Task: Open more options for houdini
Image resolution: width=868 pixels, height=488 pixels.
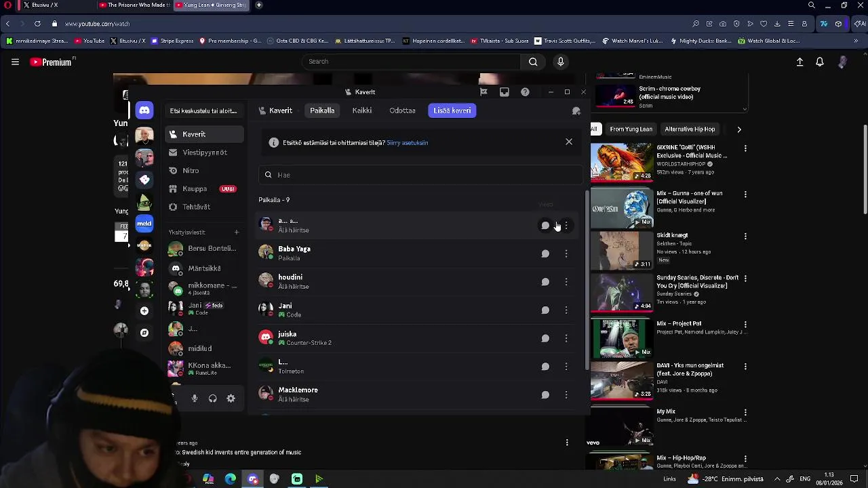Action: pyautogui.click(x=566, y=282)
